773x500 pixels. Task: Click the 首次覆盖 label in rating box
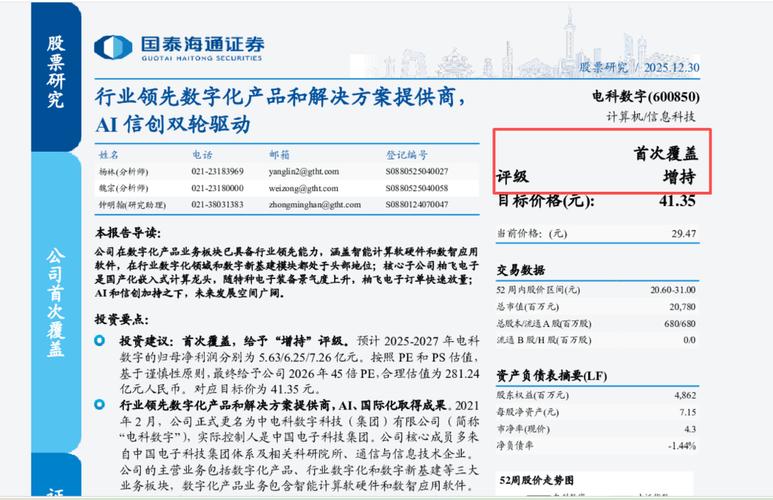click(x=666, y=154)
